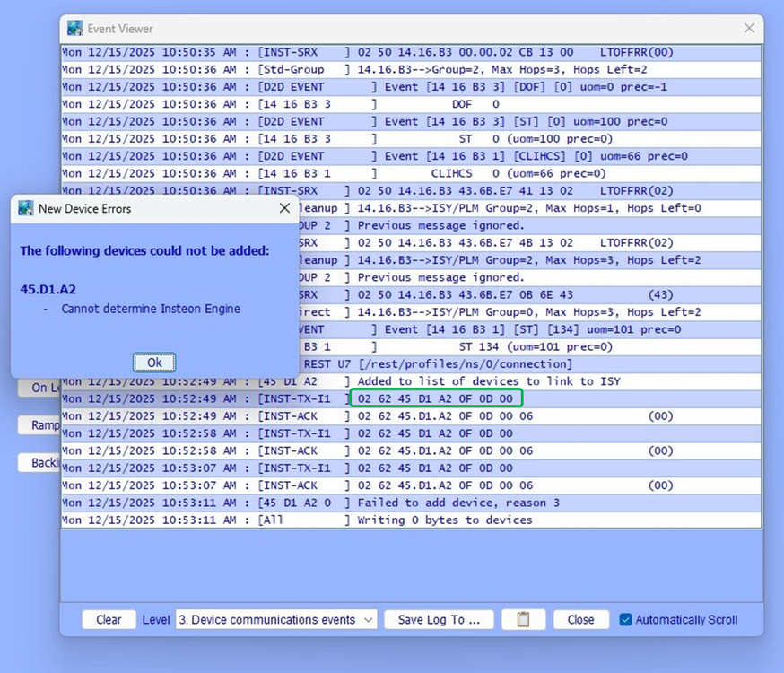Click the 45.D1.A2 device address in dialog
Image resolution: width=784 pixels, height=673 pixels.
pyautogui.click(x=48, y=288)
